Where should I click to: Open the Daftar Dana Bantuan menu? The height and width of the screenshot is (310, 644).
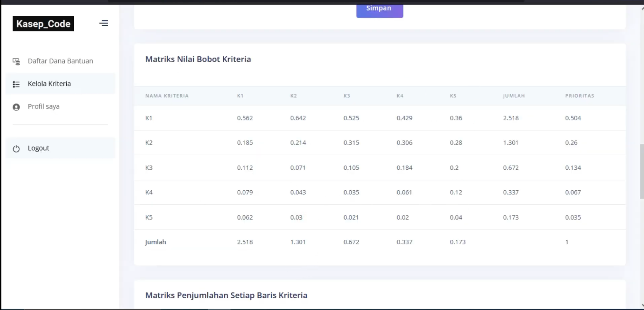tap(60, 61)
